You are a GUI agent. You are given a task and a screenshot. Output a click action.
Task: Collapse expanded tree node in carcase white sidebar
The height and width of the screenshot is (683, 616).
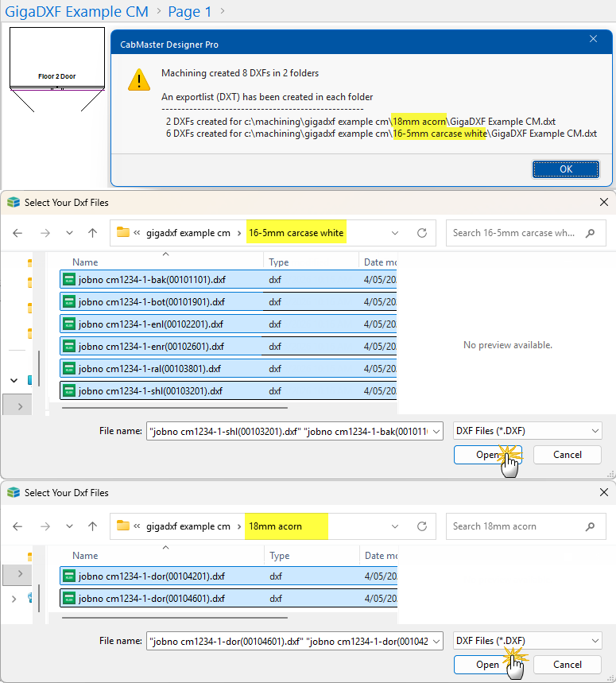click(x=14, y=380)
